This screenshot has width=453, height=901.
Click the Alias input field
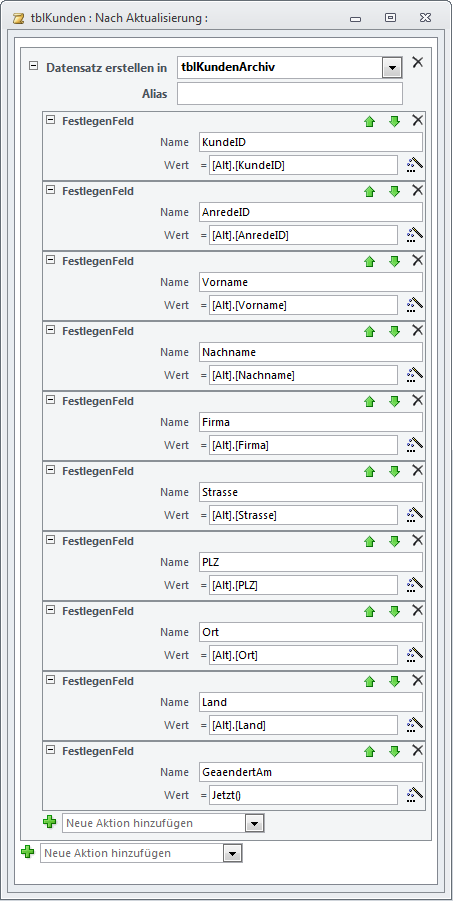coord(290,94)
